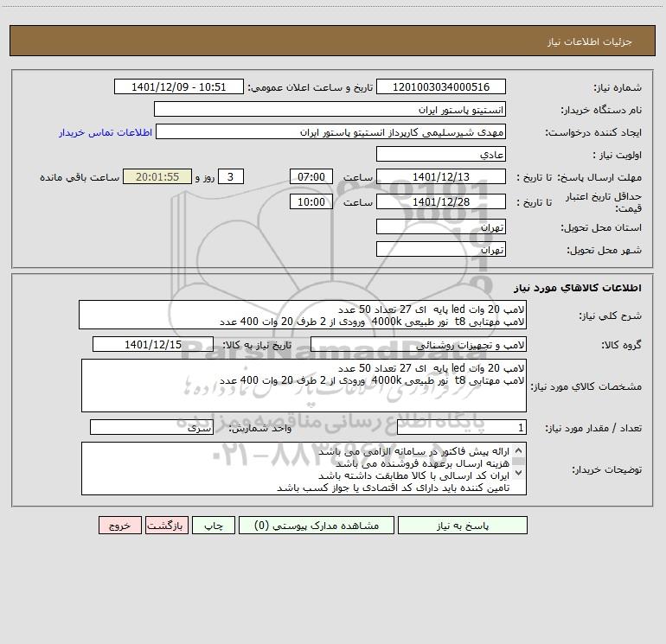This screenshot has width=666, height=644.
Task: Click label واحد شمارش
Action: tap(260, 429)
